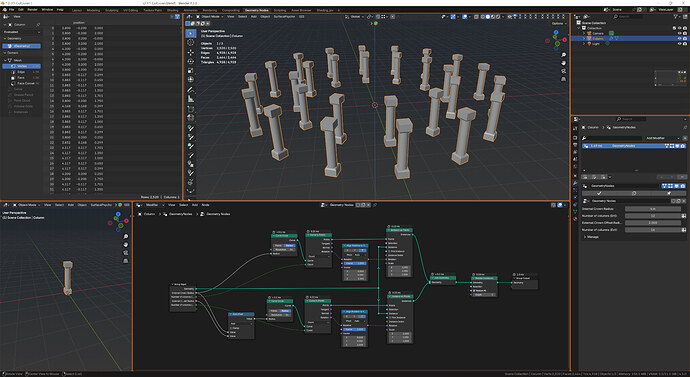Image resolution: width=690 pixels, height=377 pixels.
Task: Click the Node menu in node editor header
Action: [x=206, y=205]
